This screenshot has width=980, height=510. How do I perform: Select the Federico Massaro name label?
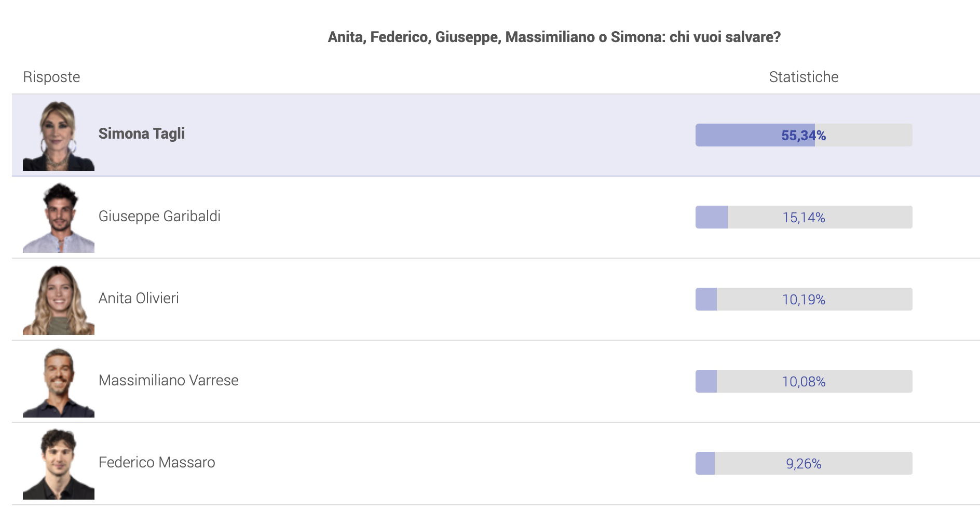157,462
